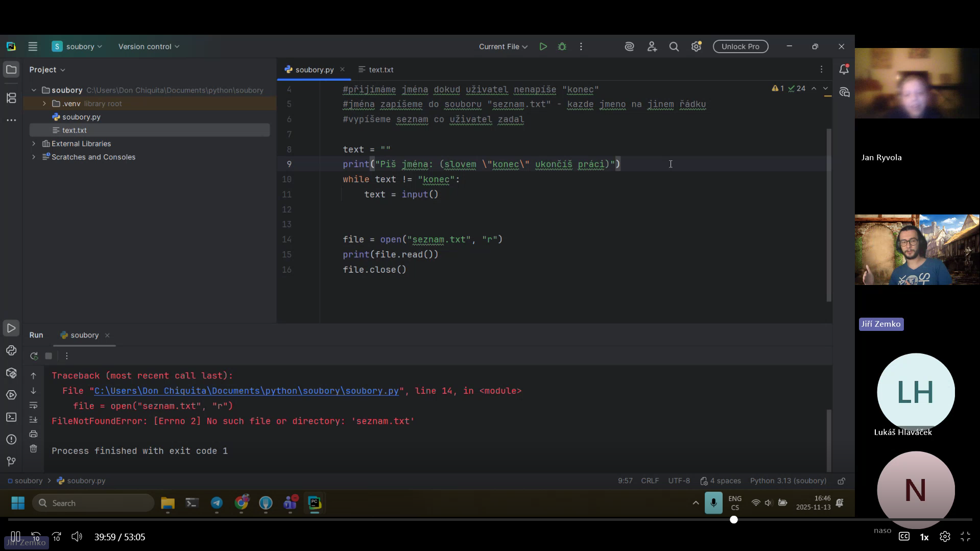Viewport: 980px width, 551px height.
Task: Open Terminal tool window icon
Action: tap(11, 417)
